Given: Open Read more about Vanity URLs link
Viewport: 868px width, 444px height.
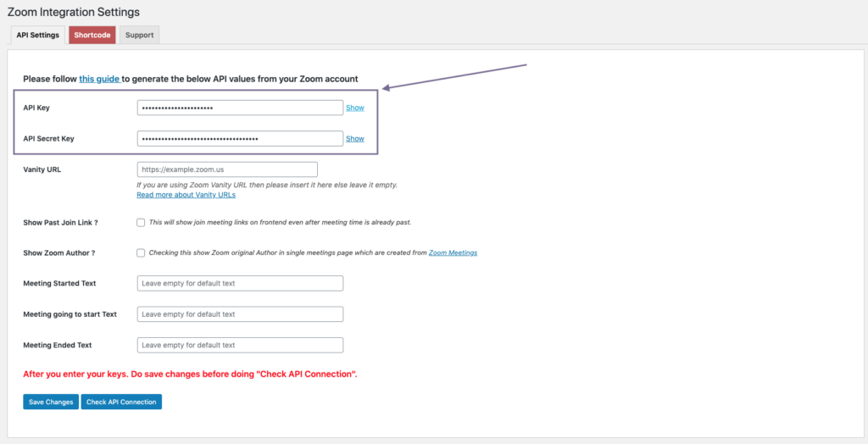Looking at the screenshot, I should (186, 195).
